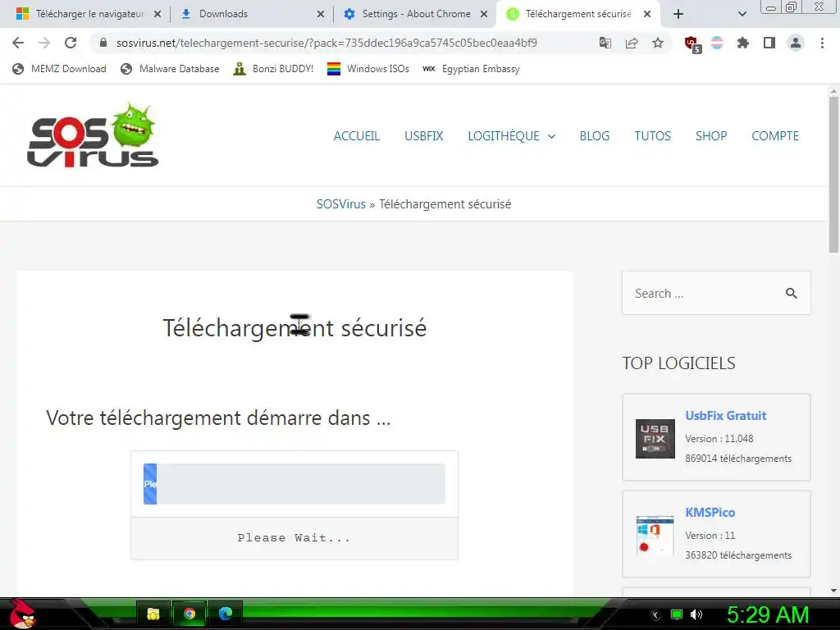
Task: Show hidden tray icons arrow
Action: pyautogui.click(x=655, y=615)
